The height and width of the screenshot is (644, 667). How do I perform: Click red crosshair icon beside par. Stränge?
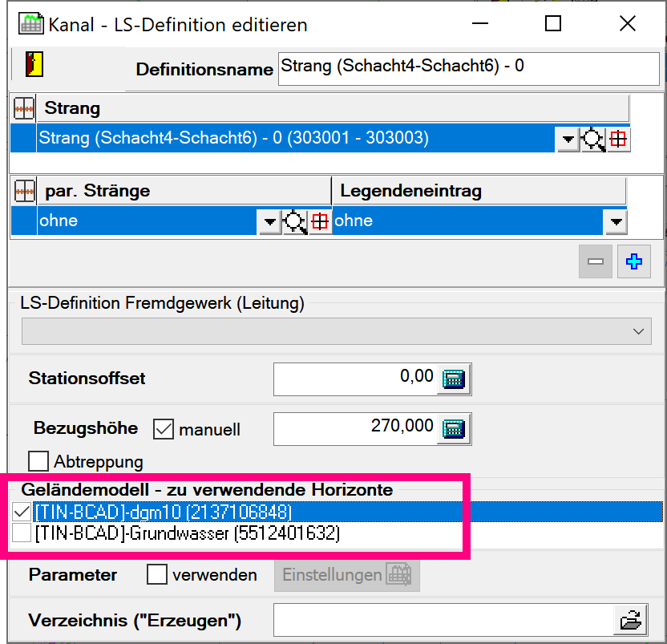pyautogui.click(x=320, y=222)
